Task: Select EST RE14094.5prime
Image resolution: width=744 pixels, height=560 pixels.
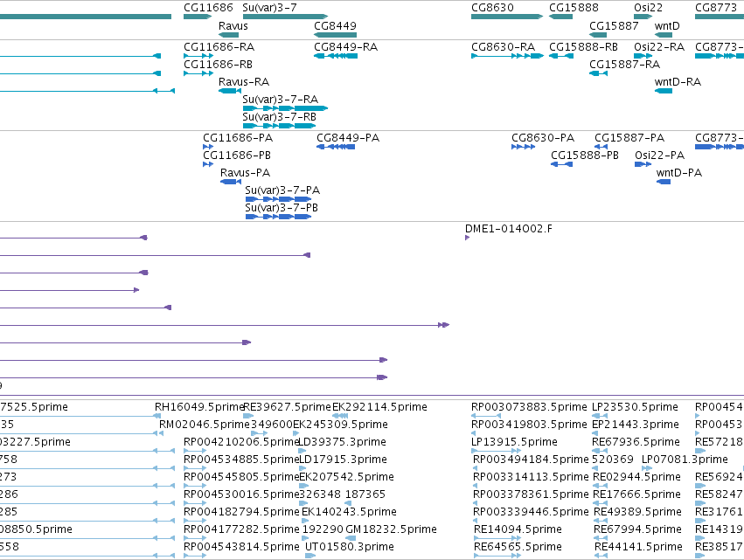Action: (x=518, y=529)
